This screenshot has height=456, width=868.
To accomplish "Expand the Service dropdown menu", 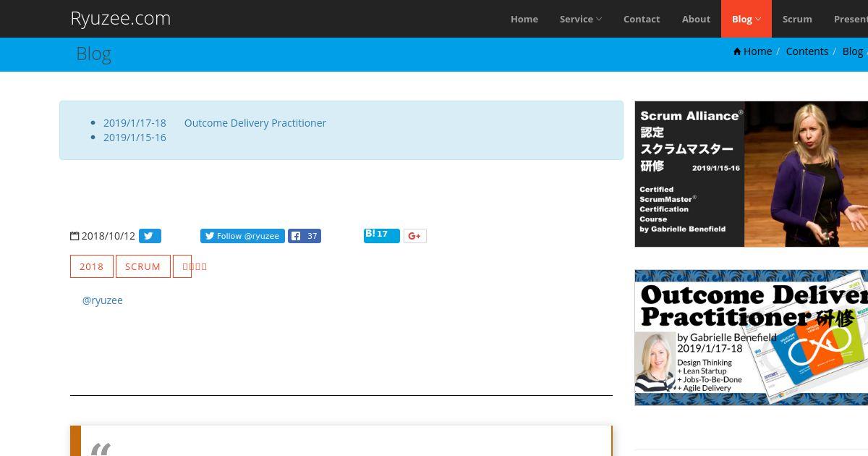I will click(x=581, y=19).
